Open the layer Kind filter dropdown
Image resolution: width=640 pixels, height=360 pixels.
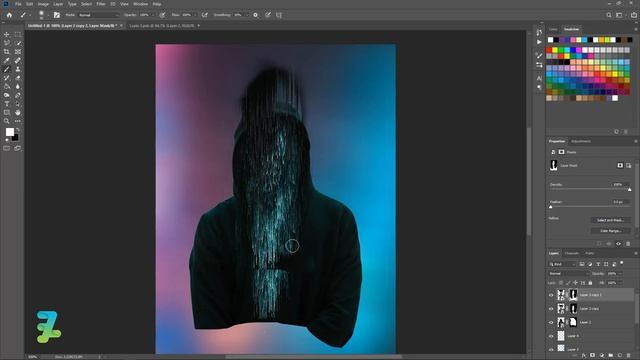[x=562, y=264]
